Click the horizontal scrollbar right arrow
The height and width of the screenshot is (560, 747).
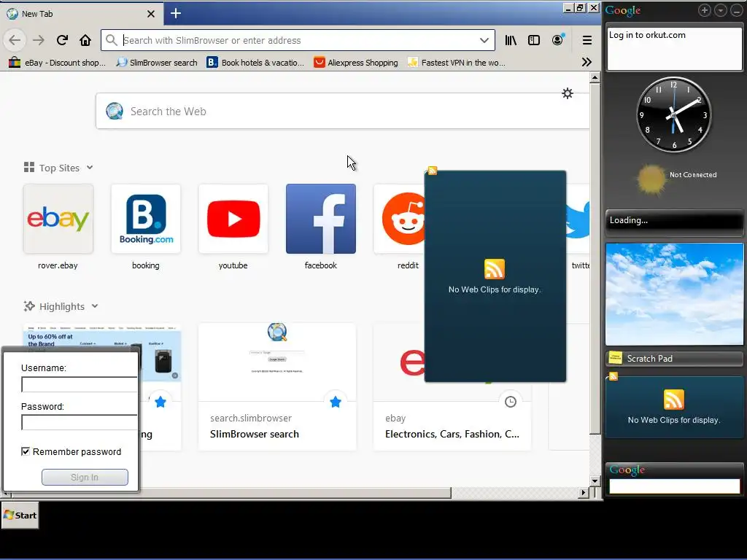[x=584, y=492]
